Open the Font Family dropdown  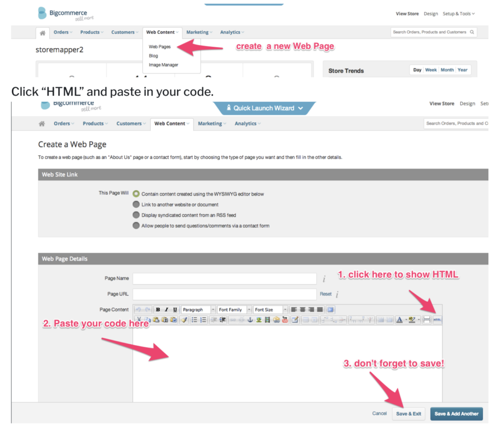coord(234,309)
